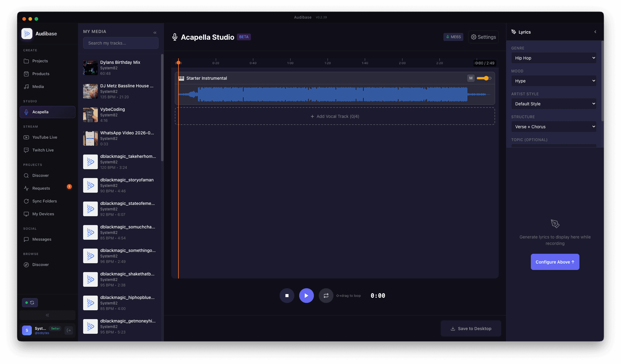Open the Genre dropdown showing Hip Hop
Screen dimensions: 621x364
pos(554,58)
